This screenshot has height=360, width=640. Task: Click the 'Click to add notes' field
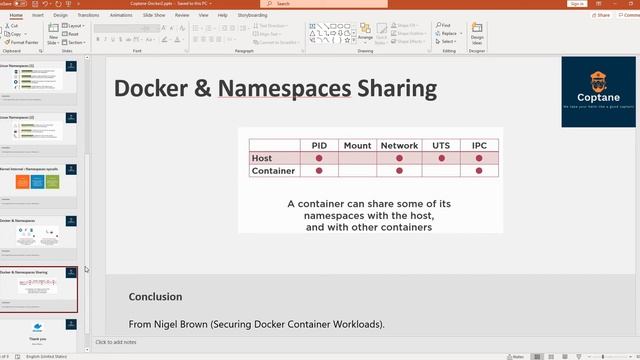pyautogui.click(x=116, y=342)
